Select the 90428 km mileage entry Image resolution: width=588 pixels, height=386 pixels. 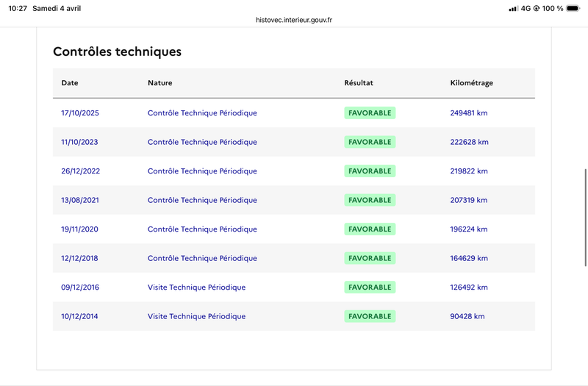pyautogui.click(x=467, y=316)
